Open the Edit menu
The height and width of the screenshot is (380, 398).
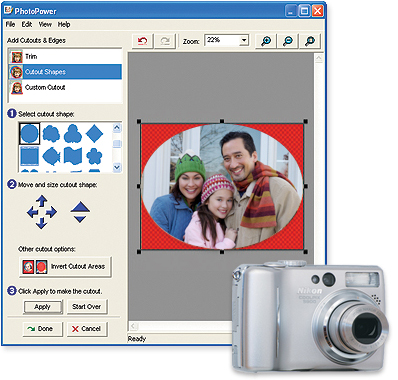click(27, 24)
